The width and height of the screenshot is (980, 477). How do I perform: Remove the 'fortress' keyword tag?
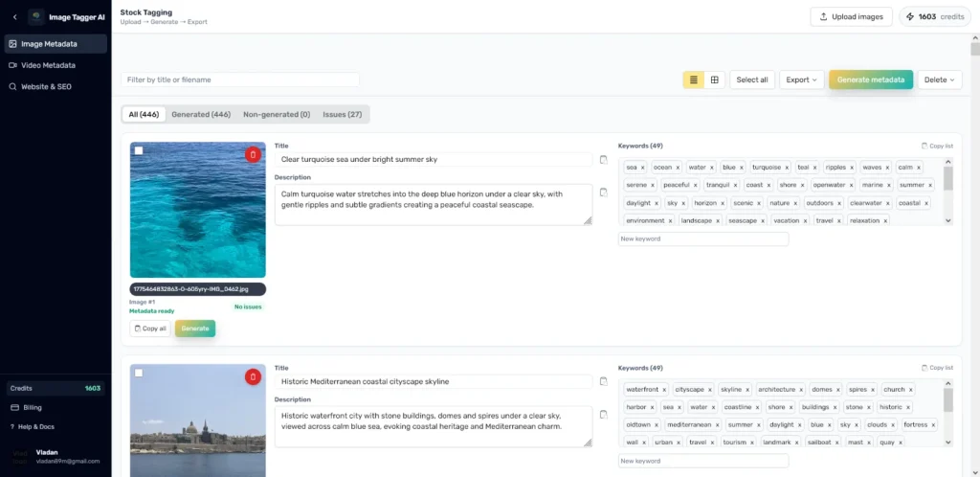click(x=933, y=425)
